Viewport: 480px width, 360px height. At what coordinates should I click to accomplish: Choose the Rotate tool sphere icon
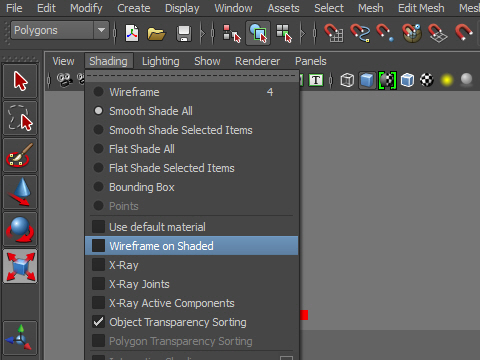(x=20, y=229)
